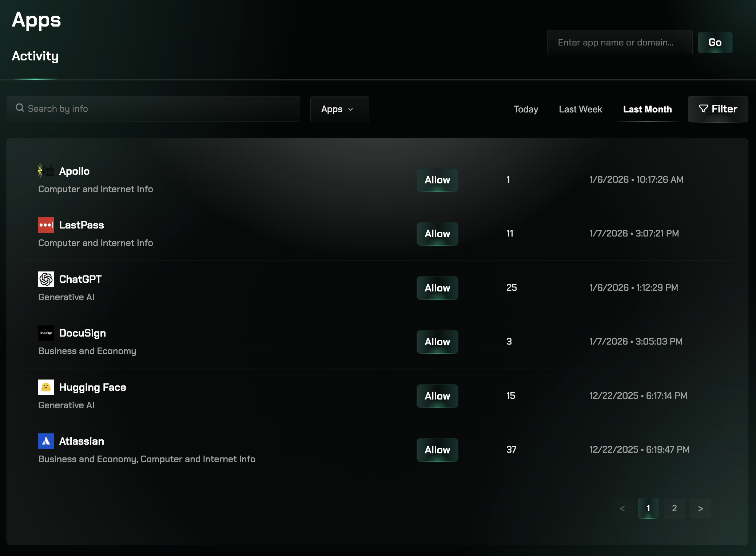Switch to the Today view
The image size is (756, 556).
point(526,109)
